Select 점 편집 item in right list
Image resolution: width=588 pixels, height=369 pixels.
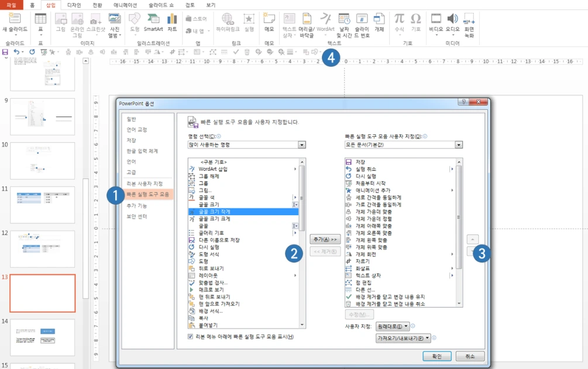point(400,282)
